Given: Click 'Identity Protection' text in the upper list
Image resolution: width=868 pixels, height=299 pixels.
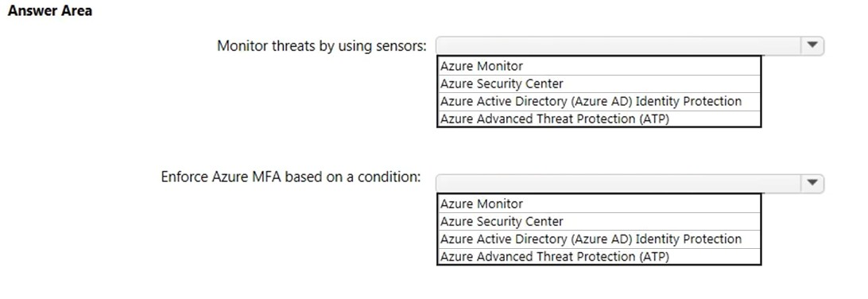Looking at the screenshot, I should coord(688,101).
